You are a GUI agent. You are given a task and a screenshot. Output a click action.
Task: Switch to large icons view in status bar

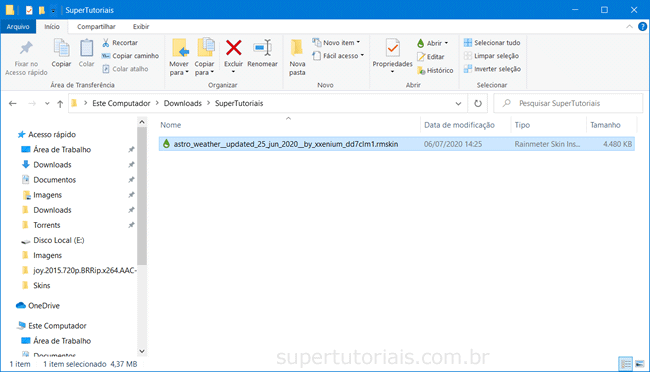tap(640, 364)
